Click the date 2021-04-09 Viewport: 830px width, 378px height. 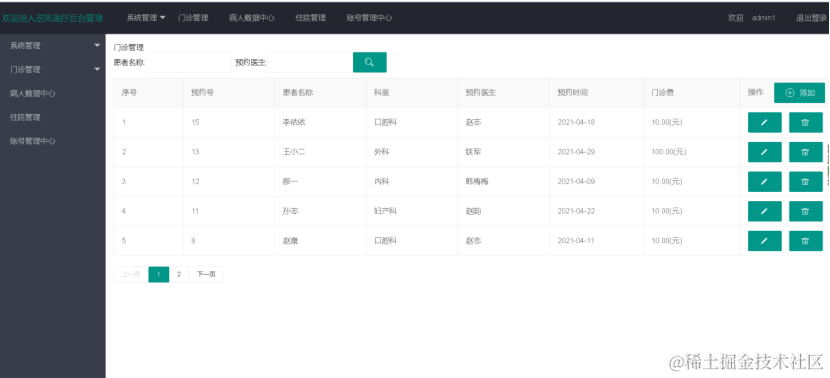click(x=576, y=182)
